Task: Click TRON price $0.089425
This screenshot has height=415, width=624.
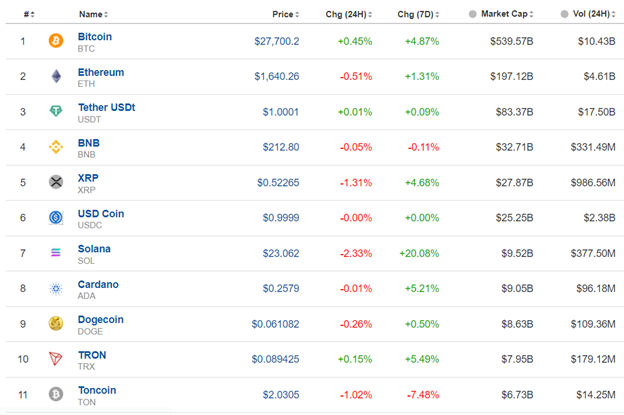Action: (x=275, y=359)
